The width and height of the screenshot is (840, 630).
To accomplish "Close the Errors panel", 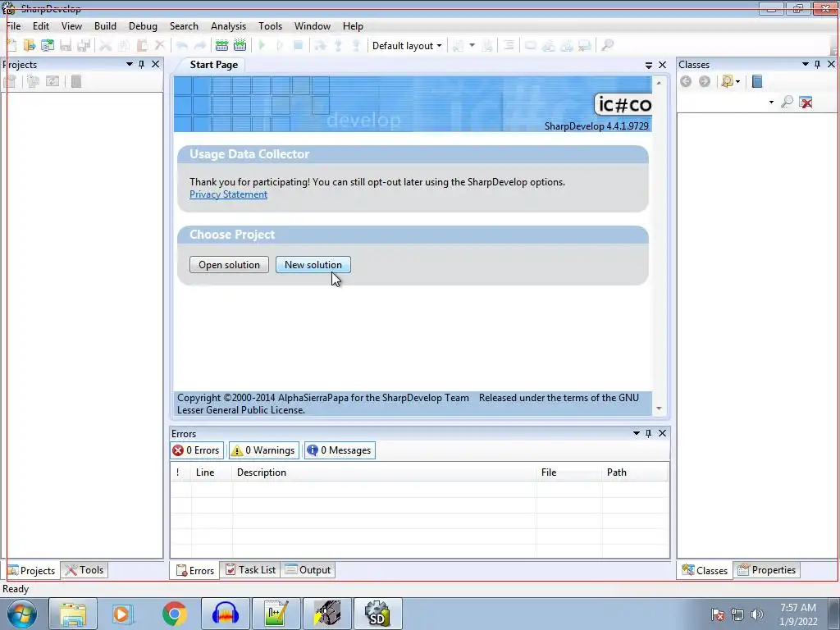I will click(662, 433).
